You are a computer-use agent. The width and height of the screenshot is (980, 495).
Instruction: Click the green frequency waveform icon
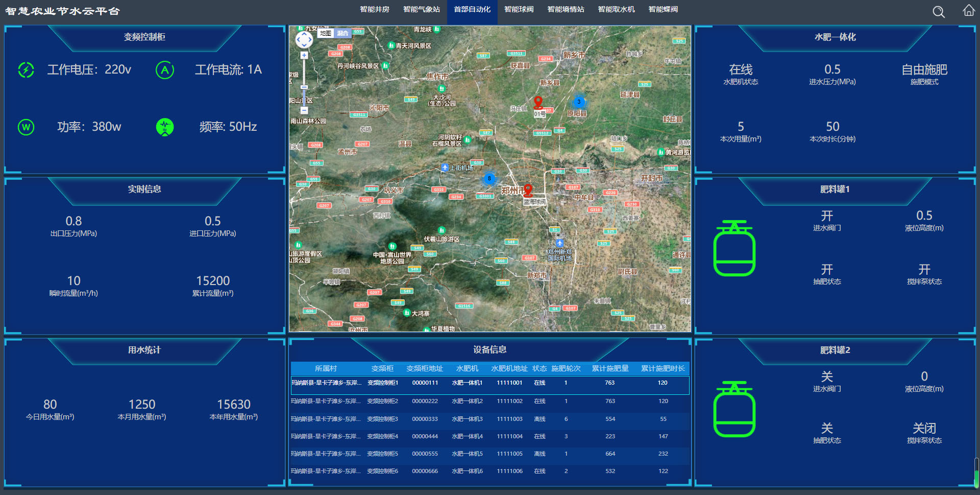tap(164, 127)
